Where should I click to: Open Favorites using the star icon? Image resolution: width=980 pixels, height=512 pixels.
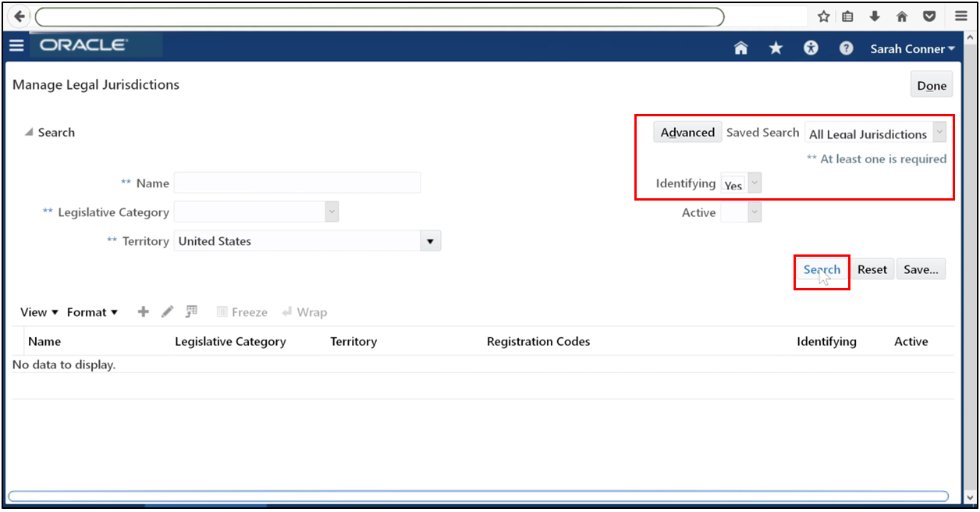point(775,48)
